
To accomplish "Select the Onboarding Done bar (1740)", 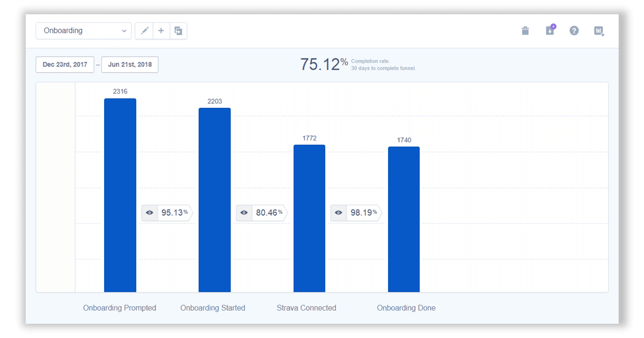I will tap(404, 219).
